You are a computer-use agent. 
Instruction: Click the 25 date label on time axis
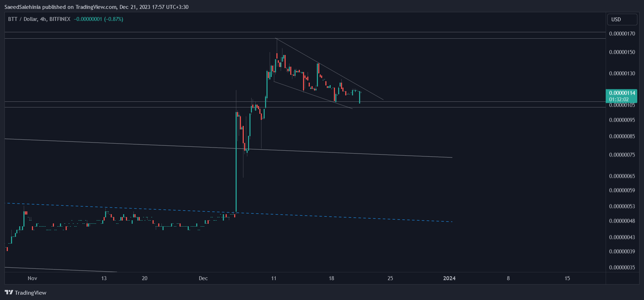[390, 278]
